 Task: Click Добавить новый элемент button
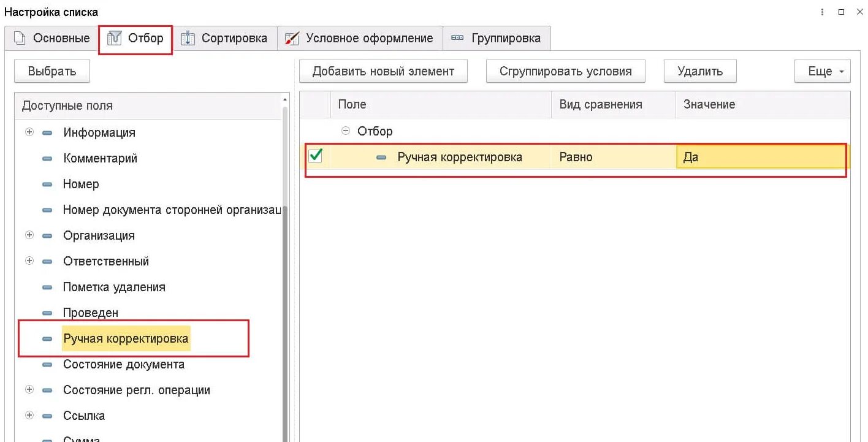tap(384, 71)
